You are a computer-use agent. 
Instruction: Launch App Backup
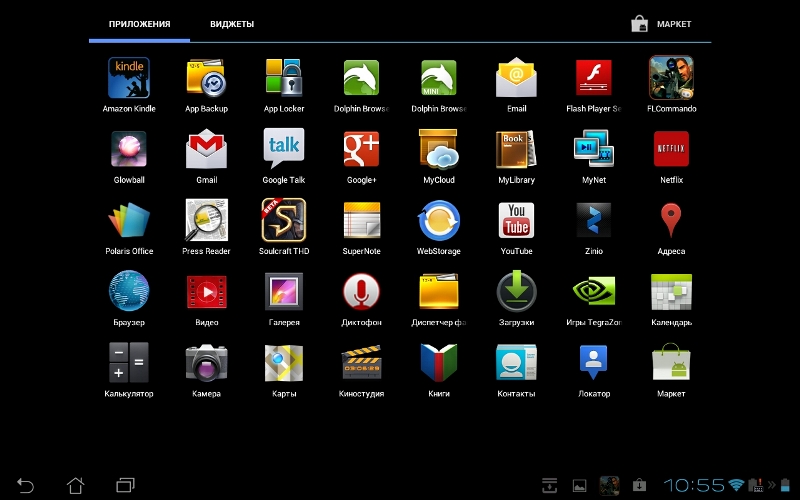[206, 78]
